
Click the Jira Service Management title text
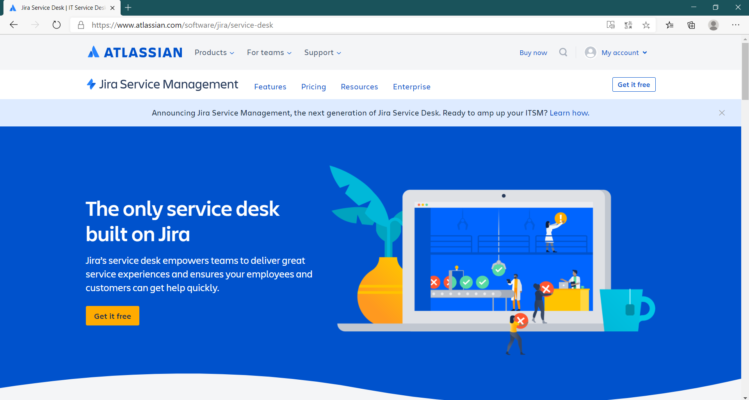pos(168,85)
